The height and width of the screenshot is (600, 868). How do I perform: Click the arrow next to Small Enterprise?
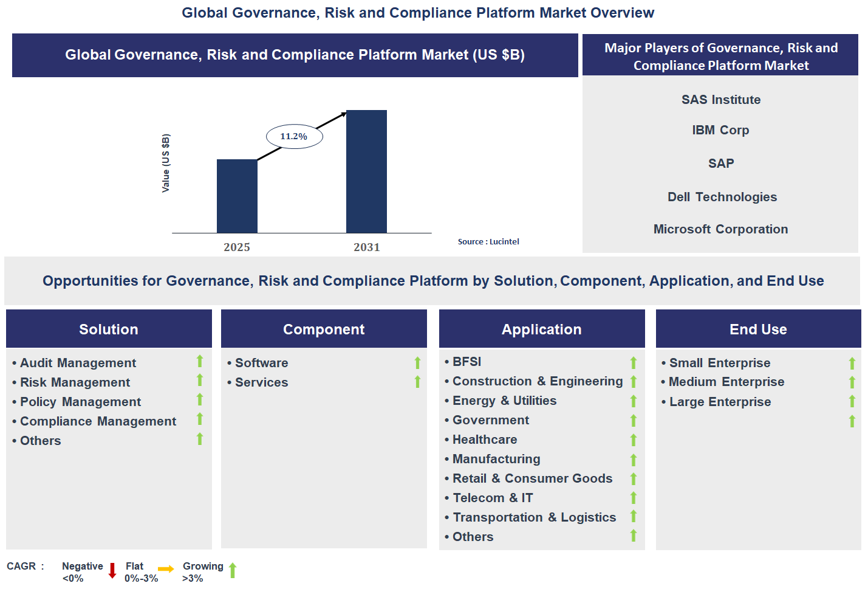[852, 363]
